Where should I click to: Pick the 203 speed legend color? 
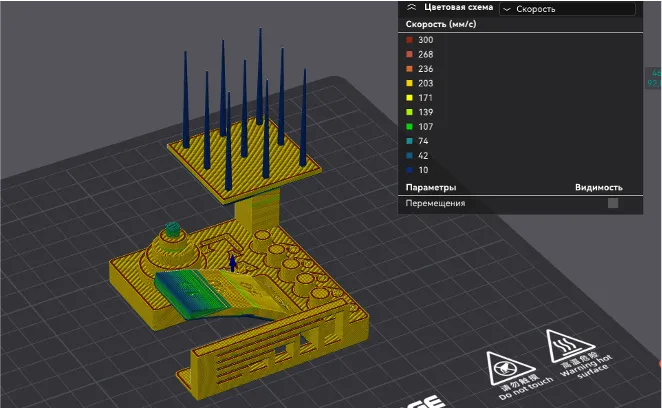pos(409,83)
